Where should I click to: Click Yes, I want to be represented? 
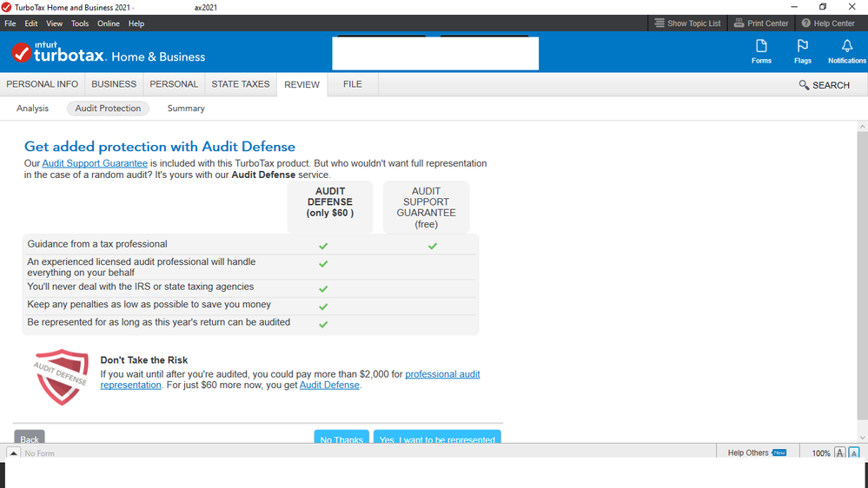point(437,439)
